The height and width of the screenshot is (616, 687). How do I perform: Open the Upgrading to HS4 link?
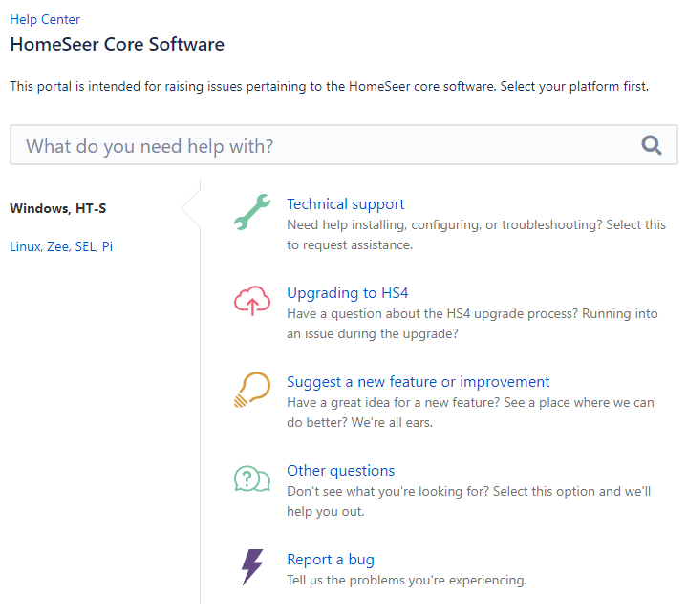(347, 293)
